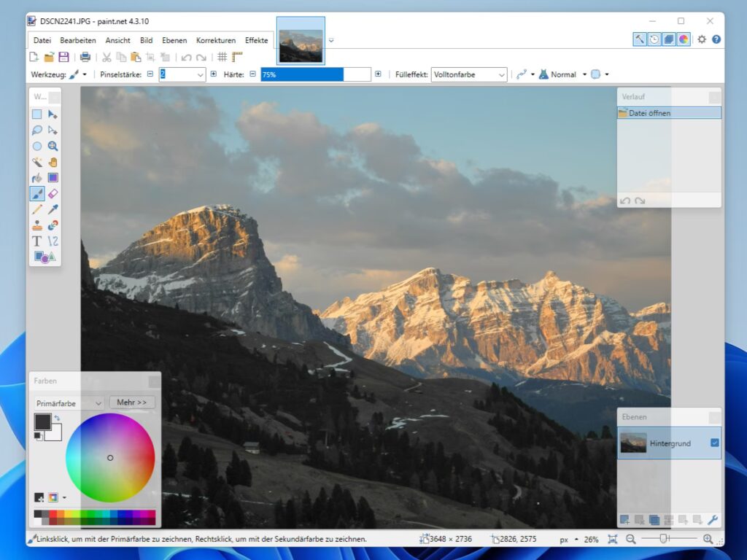Select the Pan hand tool
Screen dimensions: 747x560
[x=53, y=162]
